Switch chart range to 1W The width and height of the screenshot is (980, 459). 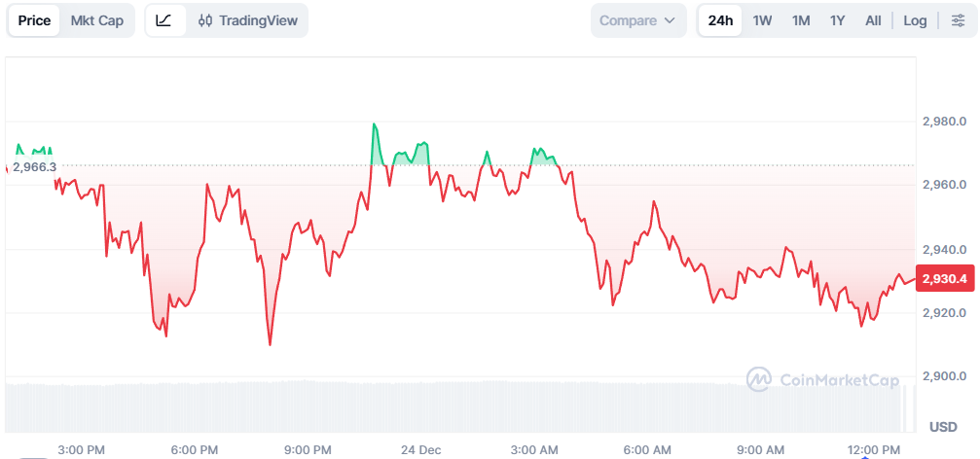(x=762, y=20)
